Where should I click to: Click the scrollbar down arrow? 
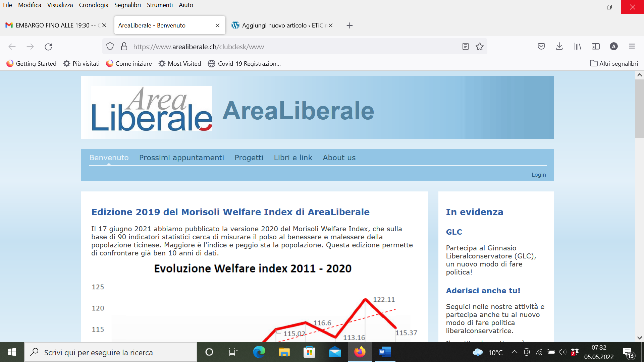639,338
